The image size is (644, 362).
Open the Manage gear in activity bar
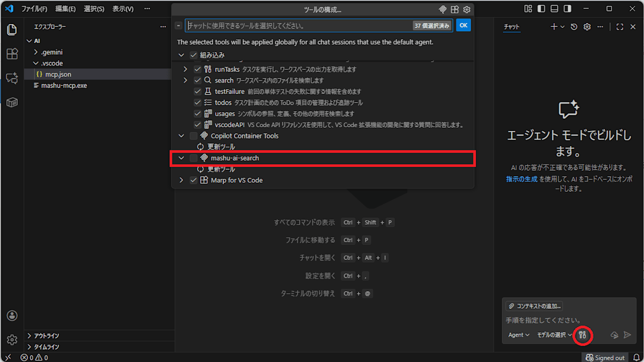point(12,339)
